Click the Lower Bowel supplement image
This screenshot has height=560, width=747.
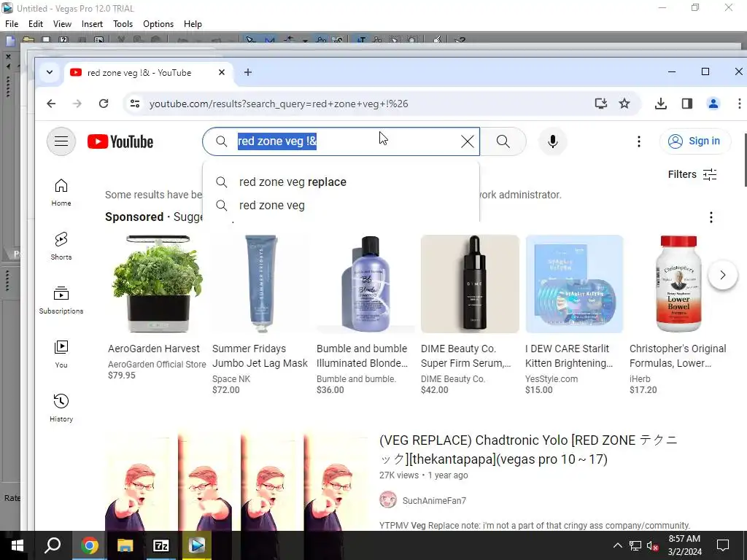pos(678,284)
